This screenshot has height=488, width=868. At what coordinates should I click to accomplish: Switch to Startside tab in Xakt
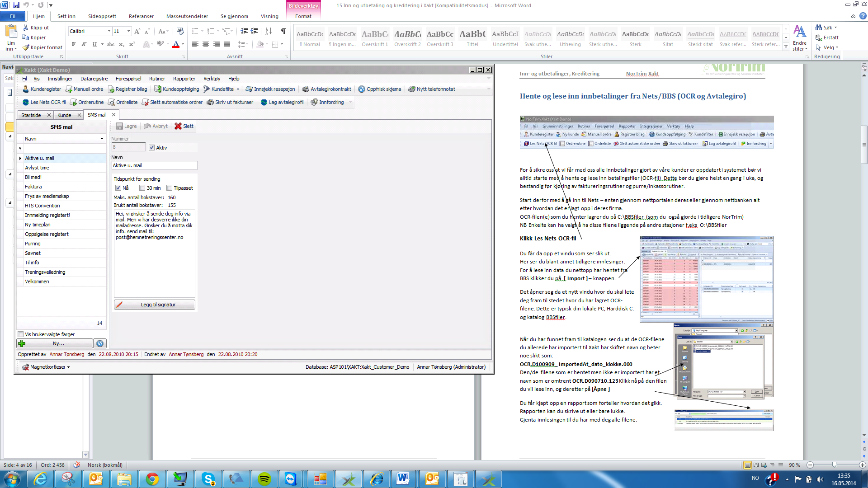coord(31,115)
